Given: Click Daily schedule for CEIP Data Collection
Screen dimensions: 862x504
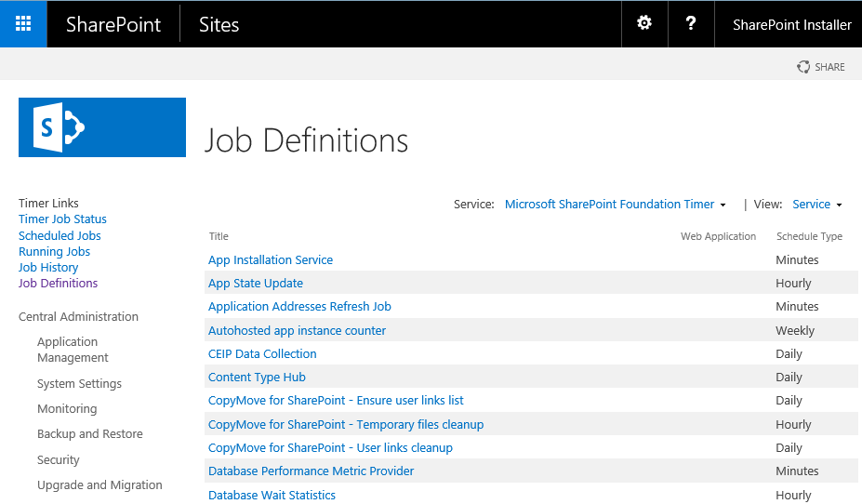Looking at the screenshot, I should pos(789,354).
